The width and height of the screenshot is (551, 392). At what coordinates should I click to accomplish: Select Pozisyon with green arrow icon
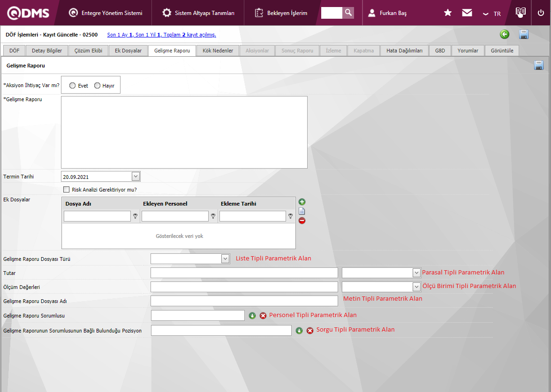[x=299, y=331]
